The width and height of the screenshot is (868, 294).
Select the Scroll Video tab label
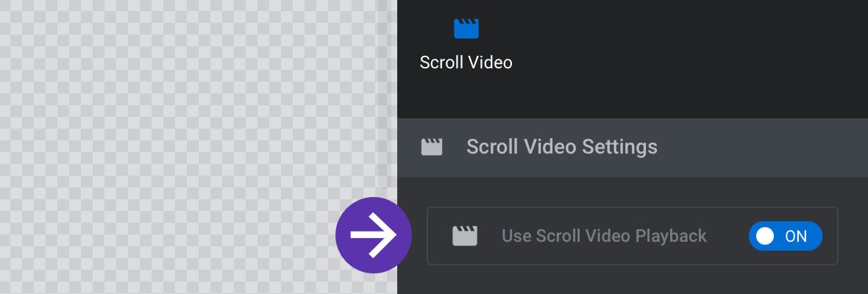tap(466, 62)
